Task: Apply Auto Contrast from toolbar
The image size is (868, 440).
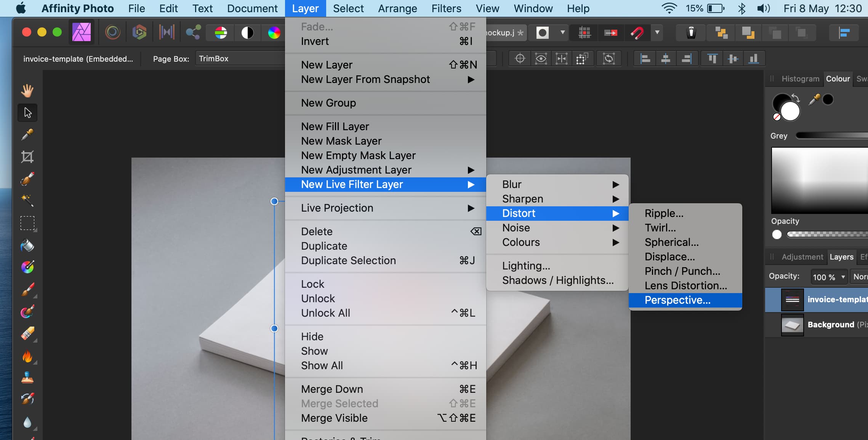Action: pos(247,33)
